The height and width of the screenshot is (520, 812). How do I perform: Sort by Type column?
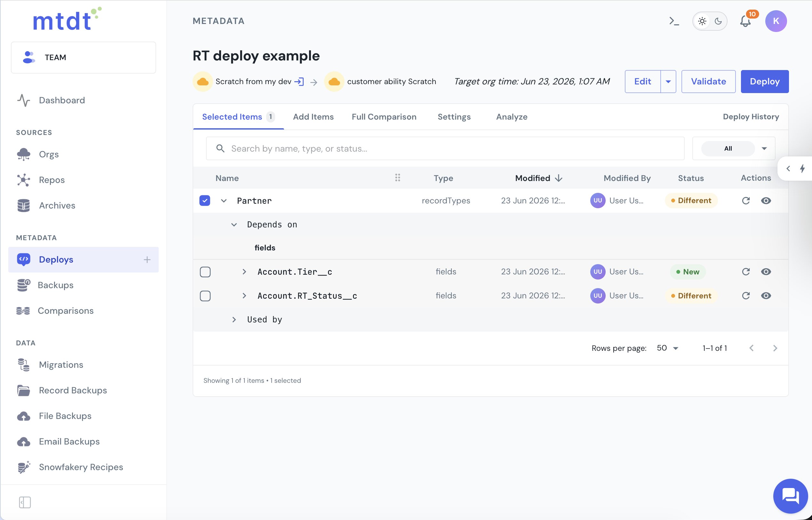443,178
